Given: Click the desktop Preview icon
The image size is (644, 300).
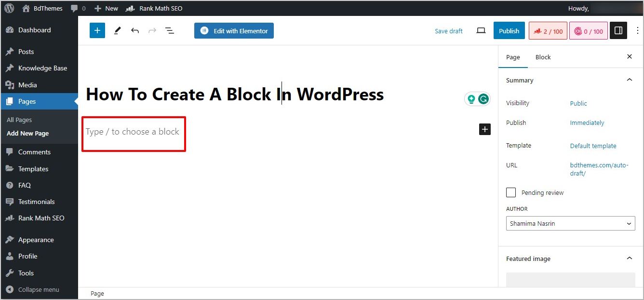Looking at the screenshot, I should (x=481, y=30).
